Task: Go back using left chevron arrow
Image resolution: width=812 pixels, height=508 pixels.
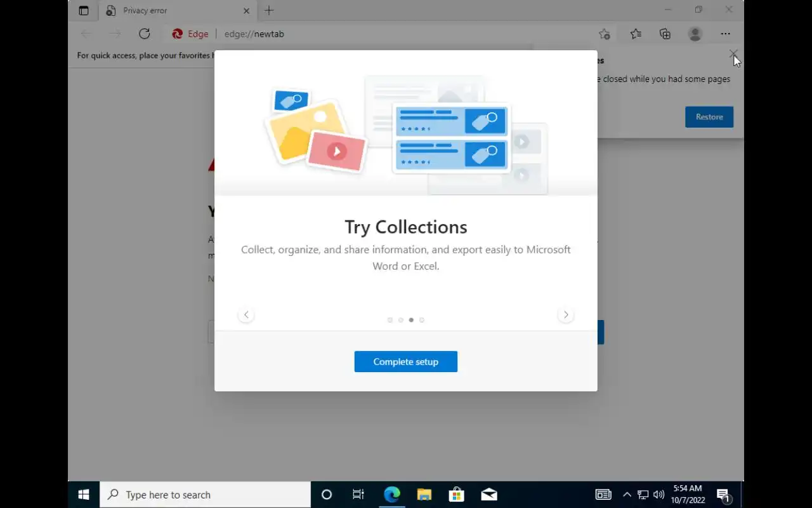Action: coord(246,314)
